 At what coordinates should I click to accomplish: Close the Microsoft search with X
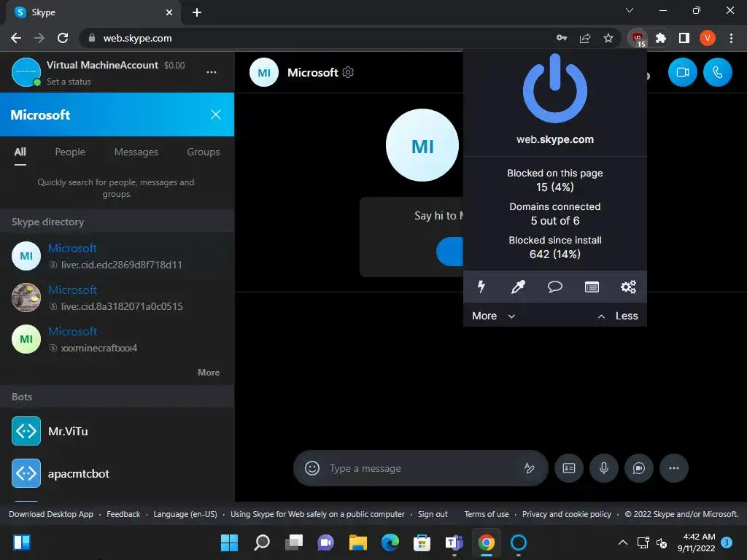pyautogui.click(x=216, y=114)
